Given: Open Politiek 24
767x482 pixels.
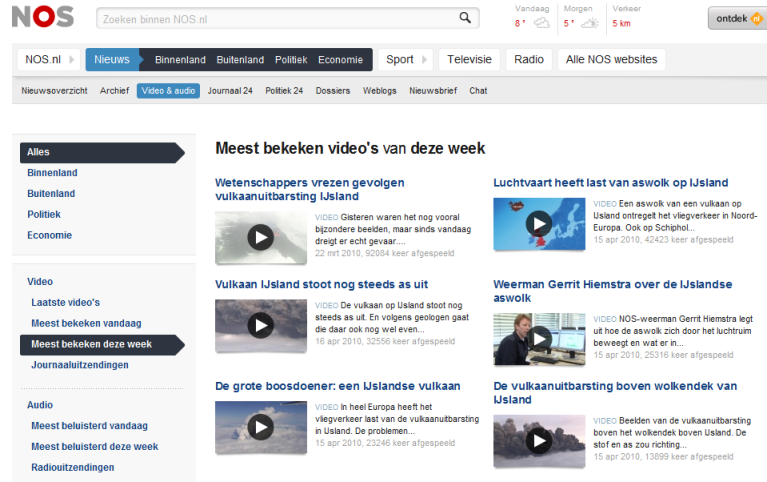Looking at the screenshot, I should tap(284, 91).
